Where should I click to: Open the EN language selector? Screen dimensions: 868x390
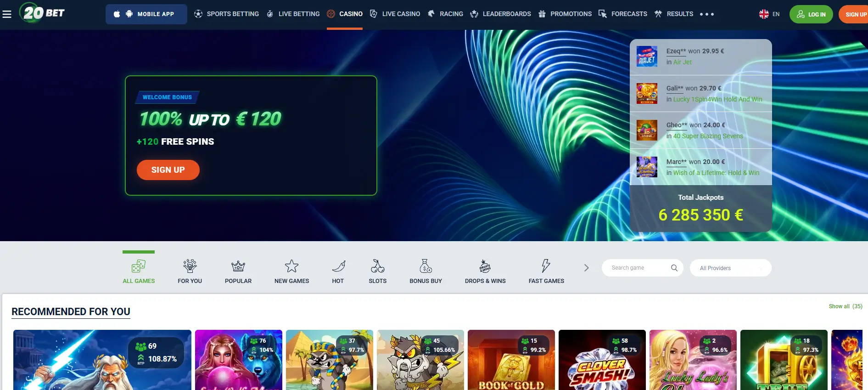[x=769, y=14]
